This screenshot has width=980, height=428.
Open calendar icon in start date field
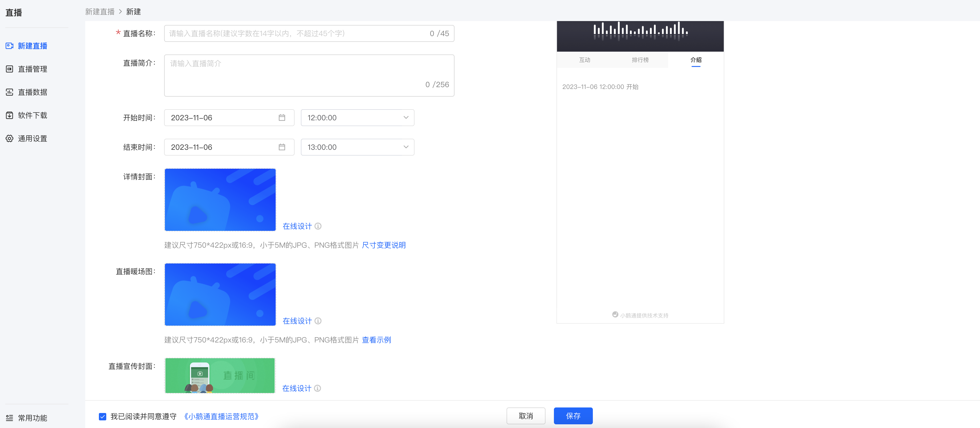point(282,118)
